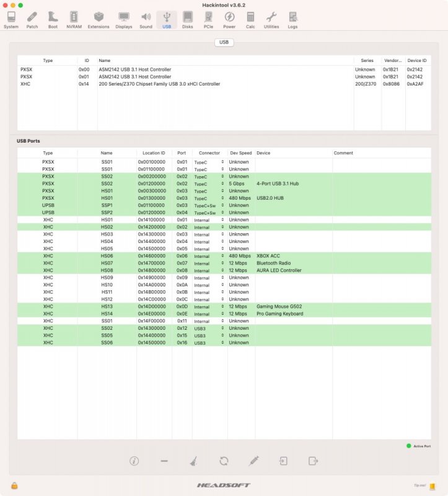
Task: Select port SS02 at 0x14300000
Action: click(x=224, y=328)
